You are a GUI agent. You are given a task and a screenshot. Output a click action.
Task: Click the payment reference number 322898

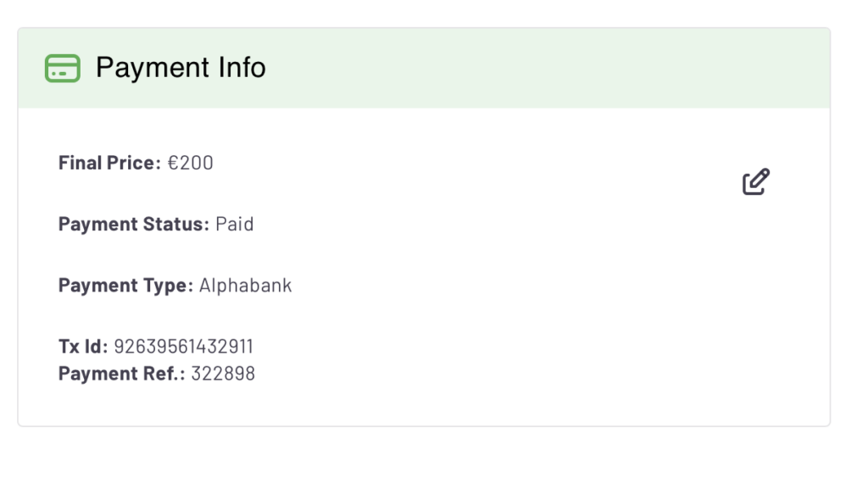(223, 374)
